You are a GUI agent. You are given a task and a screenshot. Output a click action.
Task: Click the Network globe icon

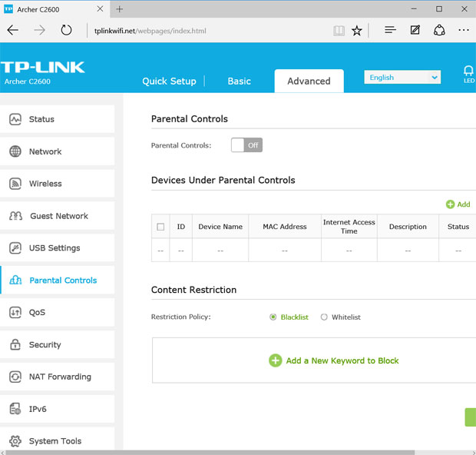pos(15,151)
